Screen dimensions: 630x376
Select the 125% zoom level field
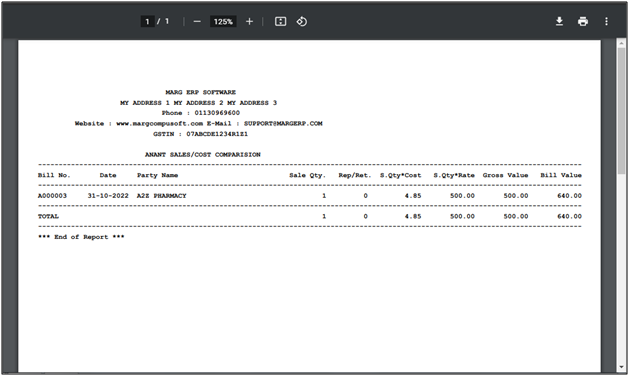pyautogui.click(x=223, y=22)
